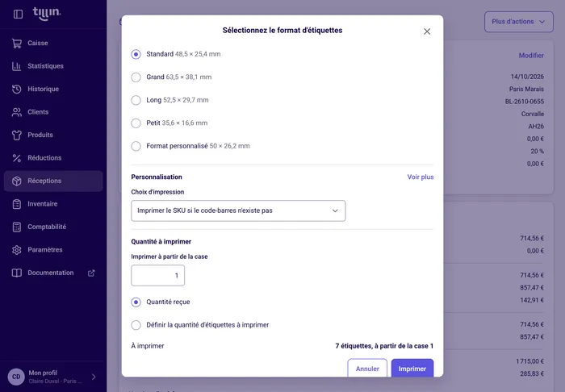Click the Produits shirt icon

tap(17, 135)
